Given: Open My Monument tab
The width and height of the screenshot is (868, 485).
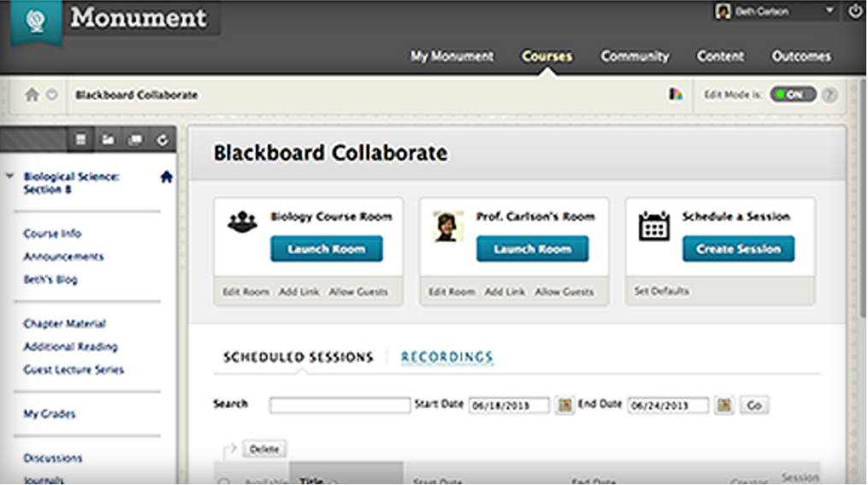Looking at the screenshot, I should click(x=452, y=56).
